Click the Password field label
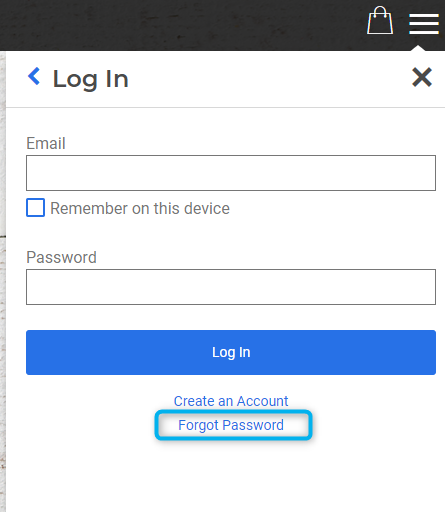Viewport: 445px width, 512px height. click(61, 257)
